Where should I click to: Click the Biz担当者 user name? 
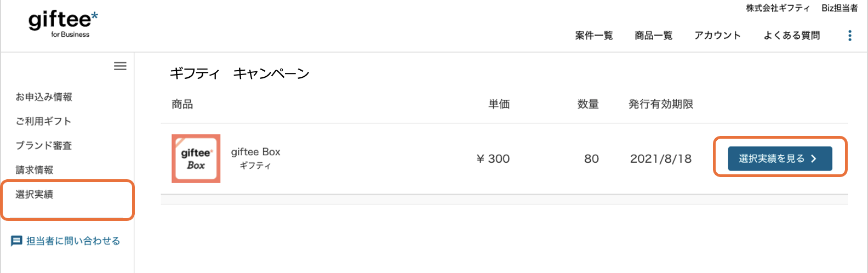point(840,8)
